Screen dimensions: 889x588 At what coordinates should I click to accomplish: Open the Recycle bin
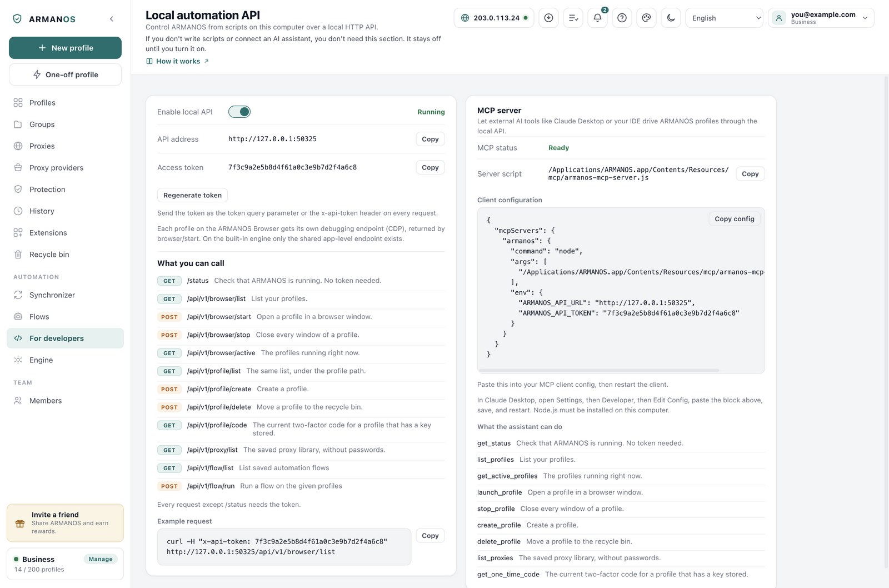(x=65, y=255)
